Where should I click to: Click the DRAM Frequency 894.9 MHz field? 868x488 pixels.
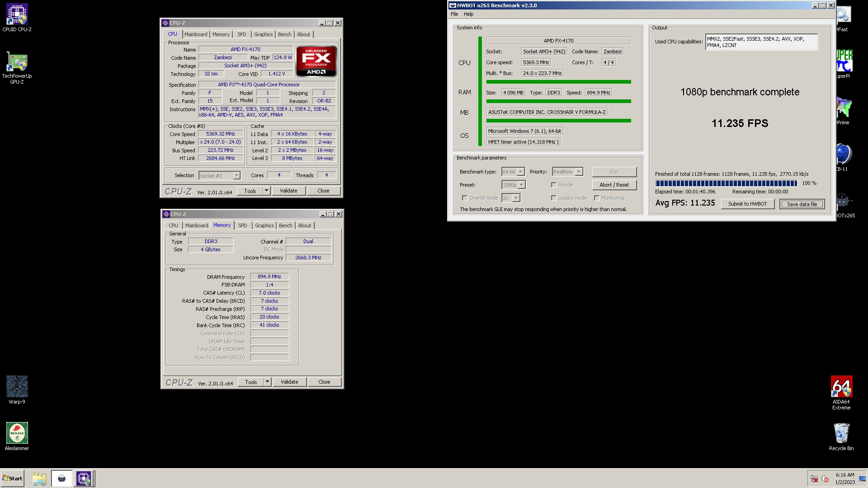(x=269, y=277)
